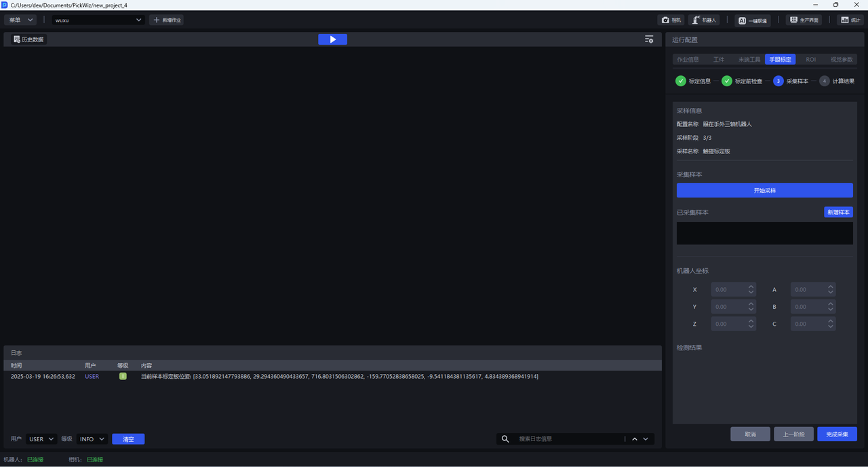This screenshot has width=868, height=467.
Task: Open the view settings icon beside run config
Action: [649, 39]
